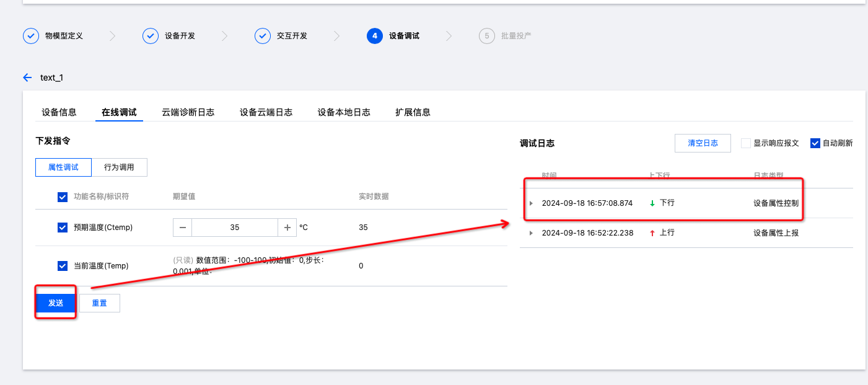The height and width of the screenshot is (385, 868).
Task: Uncheck the 预期温度(Ctemp) checkbox
Action: [63, 228]
